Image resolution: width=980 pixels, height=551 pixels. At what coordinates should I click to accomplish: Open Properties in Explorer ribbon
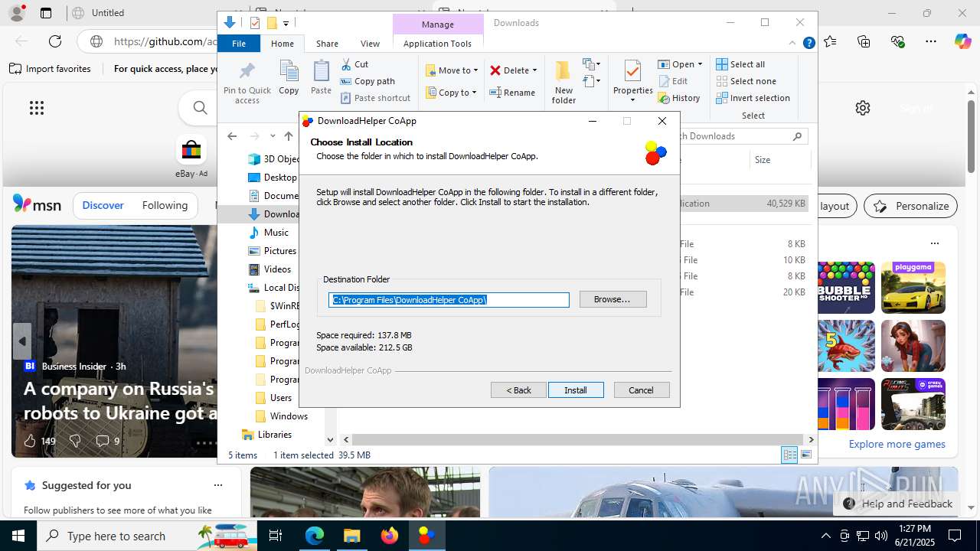[x=632, y=81]
